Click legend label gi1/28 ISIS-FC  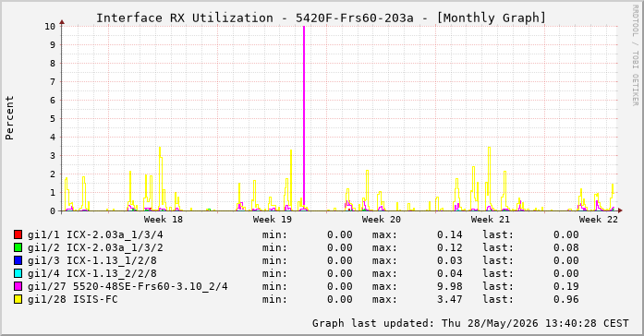pyautogui.click(x=73, y=299)
